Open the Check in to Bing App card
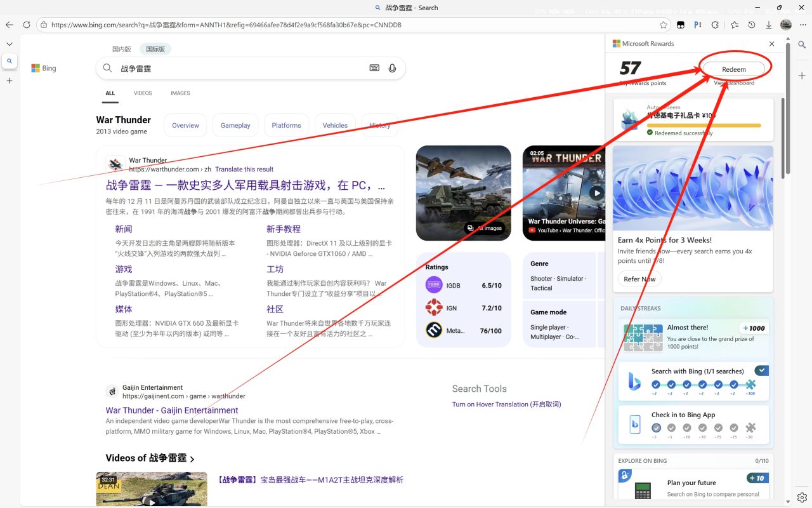Image resolution: width=812 pixels, height=508 pixels. click(693, 425)
